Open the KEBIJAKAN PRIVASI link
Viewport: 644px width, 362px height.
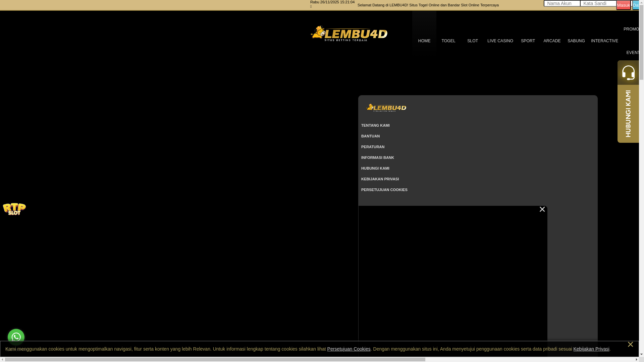point(380,179)
